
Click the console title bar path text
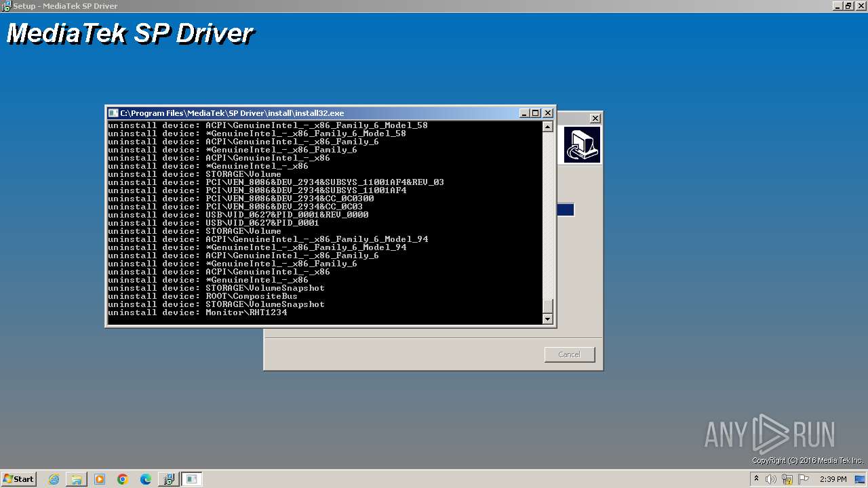click(x=232, y=113)
